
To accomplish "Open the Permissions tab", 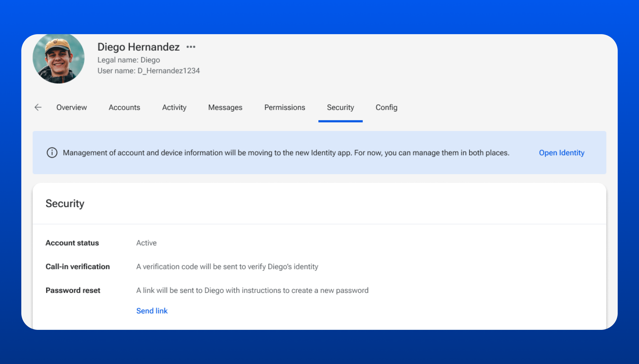I will tap(284, 108).
